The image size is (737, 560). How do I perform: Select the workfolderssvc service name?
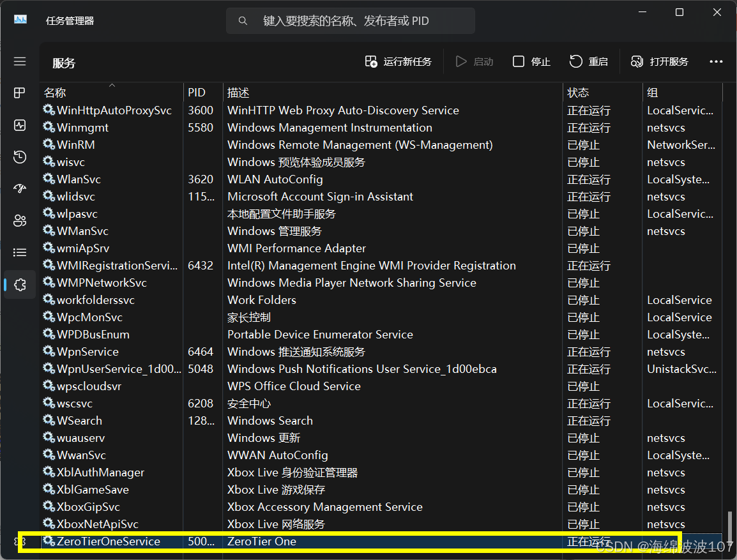(x=95, y=299)
